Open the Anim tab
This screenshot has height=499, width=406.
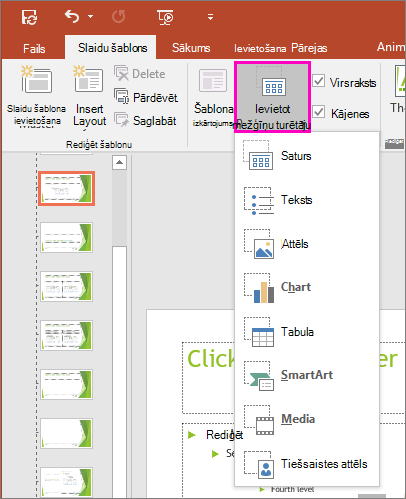click(391, 47)
